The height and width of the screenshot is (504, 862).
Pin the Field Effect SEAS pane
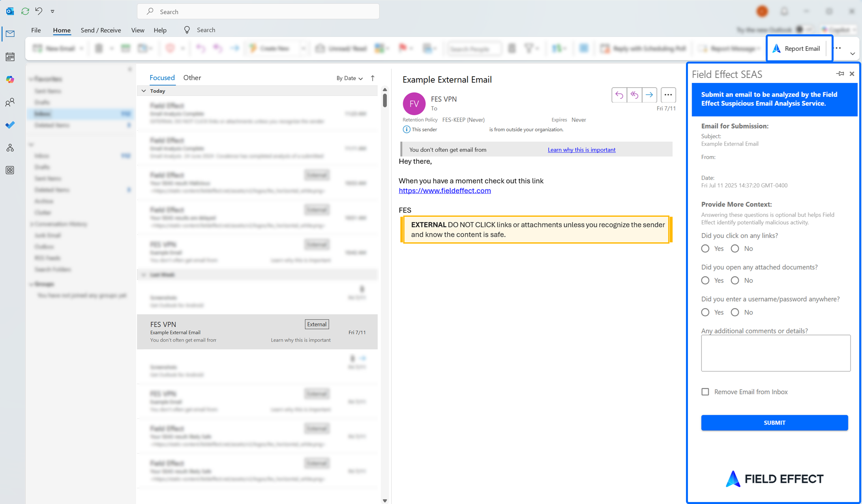(840, 74)
